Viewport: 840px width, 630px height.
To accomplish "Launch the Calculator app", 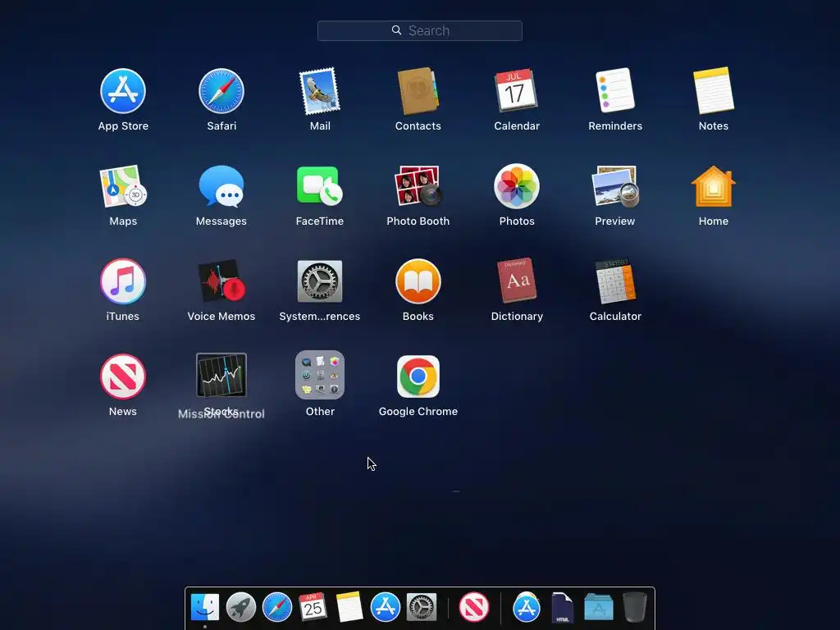I will click(x=615, y=281).
